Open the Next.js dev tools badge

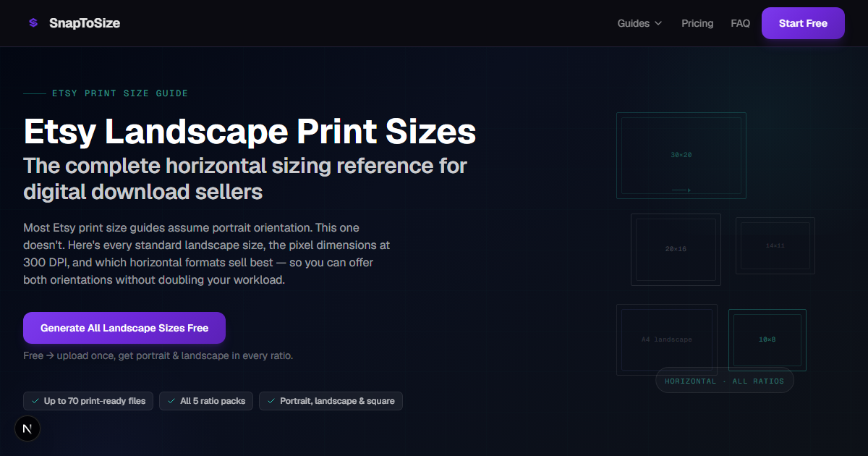point(27,428)
